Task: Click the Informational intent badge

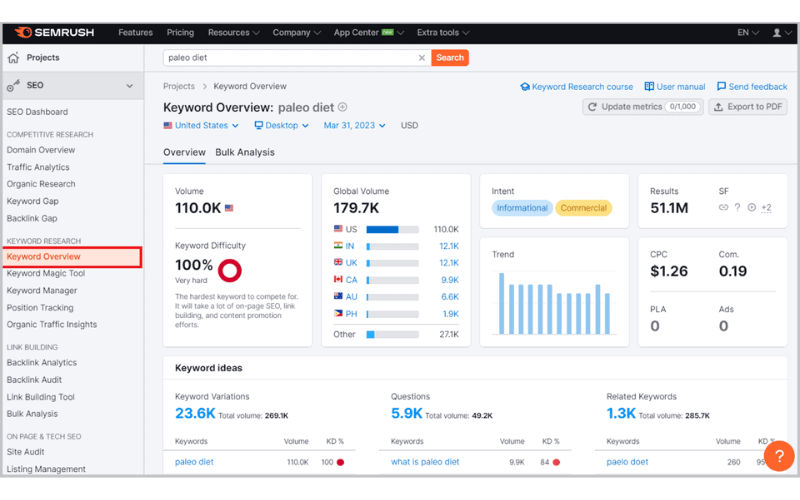Action: pyautogui.click(x=522, y=208)
